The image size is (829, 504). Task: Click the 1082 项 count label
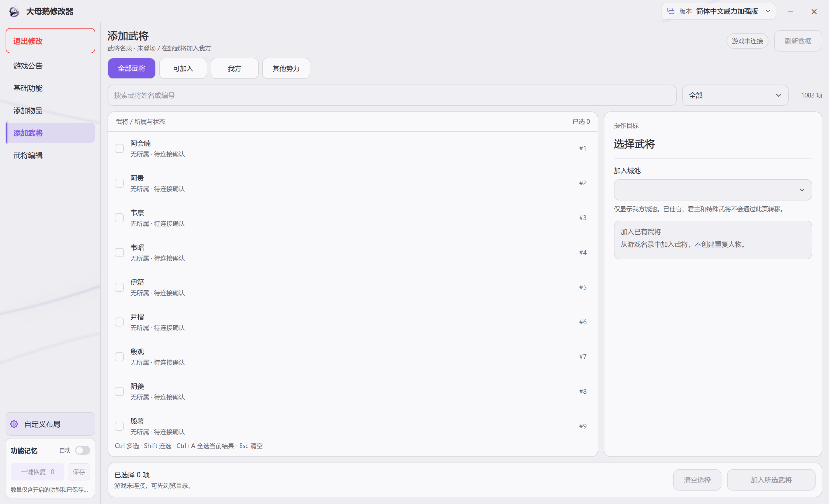pyautogui.click(x=812, y=95)
